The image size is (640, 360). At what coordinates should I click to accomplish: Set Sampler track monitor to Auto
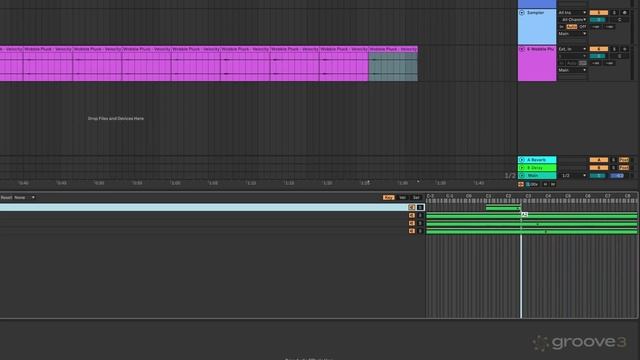(572, 27)
